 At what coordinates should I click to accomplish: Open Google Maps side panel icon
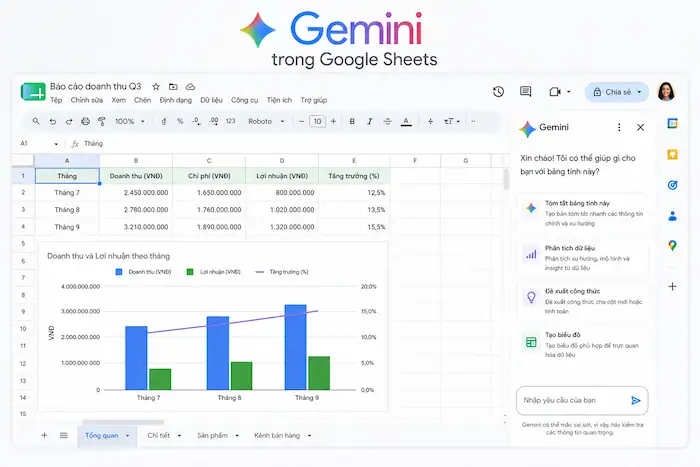click(672, 245)
